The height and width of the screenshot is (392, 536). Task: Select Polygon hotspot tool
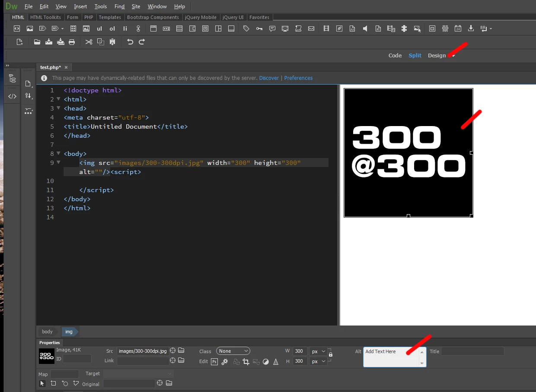76,383
